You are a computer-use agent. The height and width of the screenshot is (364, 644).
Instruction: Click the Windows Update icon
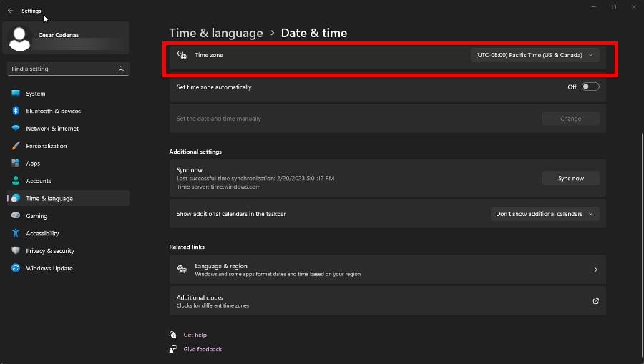[x=16, y=268]
